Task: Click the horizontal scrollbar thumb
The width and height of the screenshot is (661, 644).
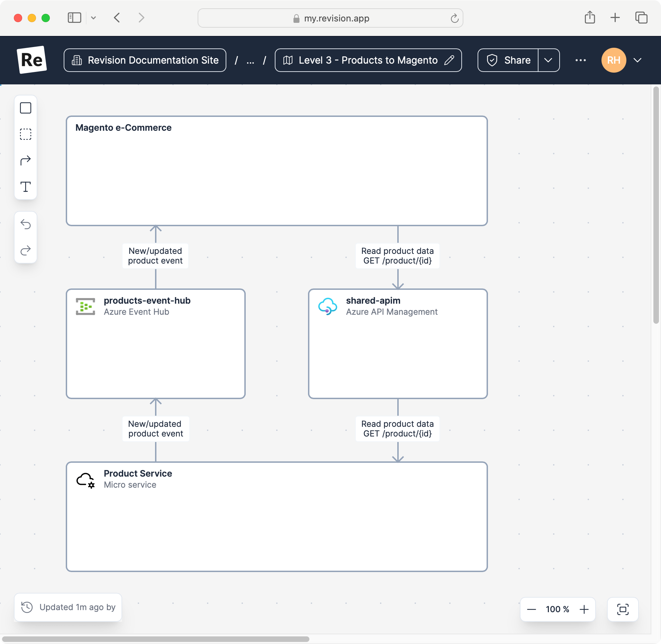Action: 155,639
